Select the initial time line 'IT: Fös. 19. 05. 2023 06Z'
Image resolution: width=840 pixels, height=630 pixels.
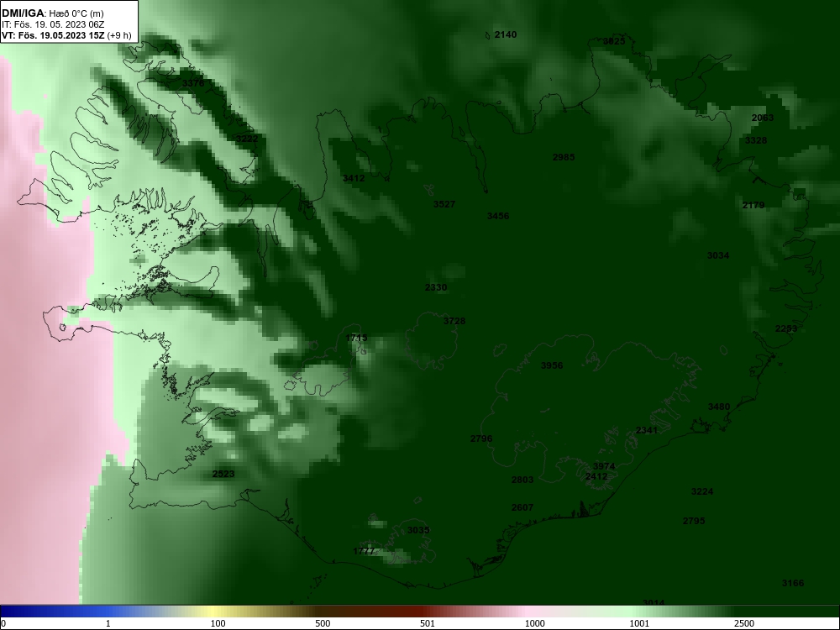(x=52, y=24)
